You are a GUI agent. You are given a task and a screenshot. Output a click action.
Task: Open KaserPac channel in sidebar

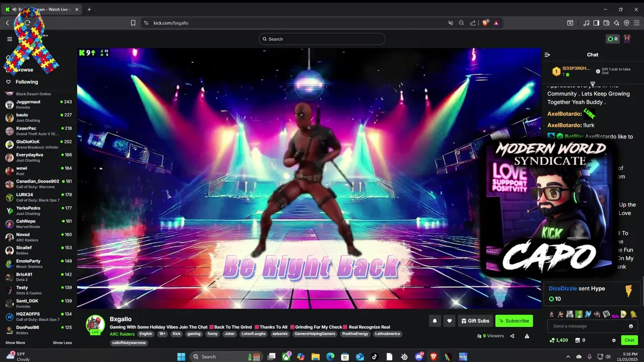pyautogui.click(x=38, y=131)
